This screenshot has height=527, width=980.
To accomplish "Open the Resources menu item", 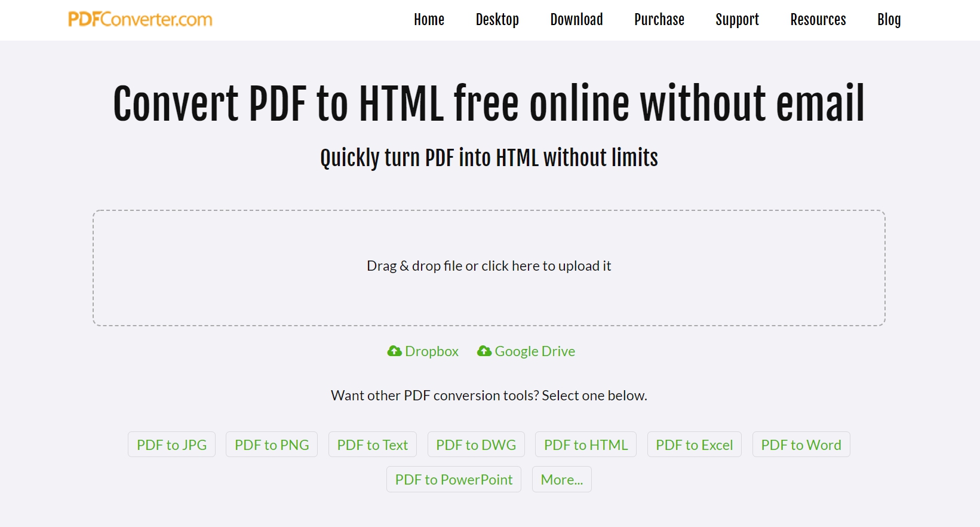I will [x=818, y=20].
